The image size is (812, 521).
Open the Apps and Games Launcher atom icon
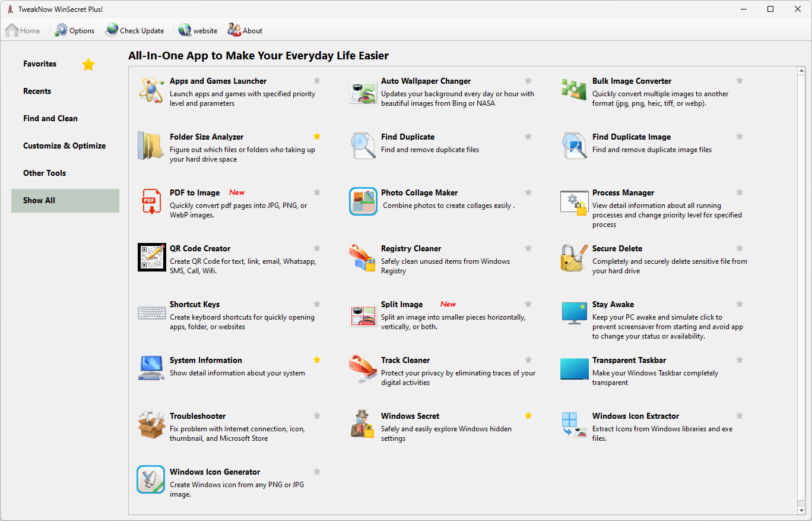point(151,90)
